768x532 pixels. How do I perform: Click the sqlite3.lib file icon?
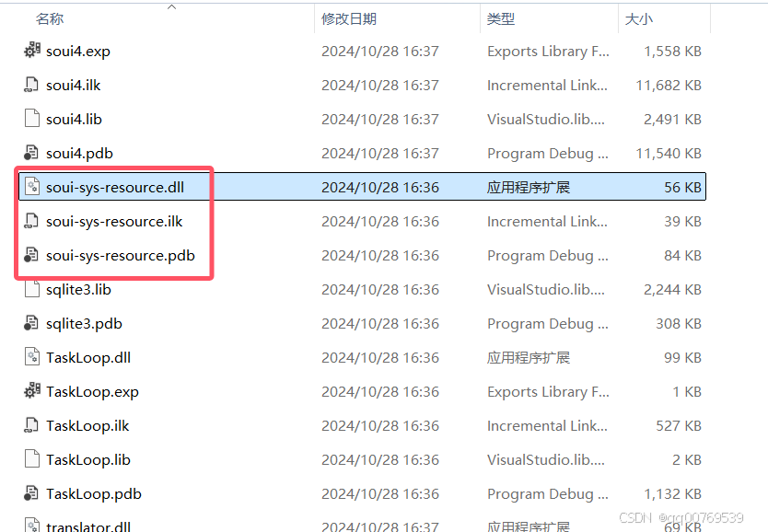[x=30, y=289]
